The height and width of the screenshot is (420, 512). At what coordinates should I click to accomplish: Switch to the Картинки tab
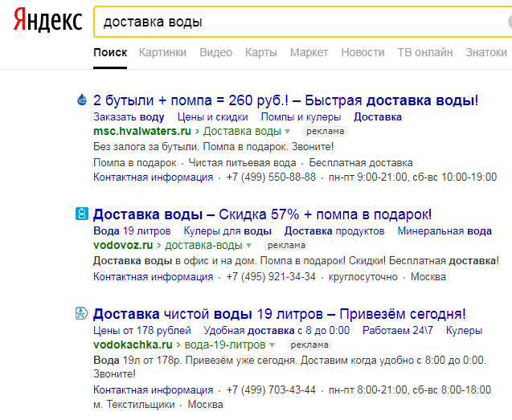162,52
